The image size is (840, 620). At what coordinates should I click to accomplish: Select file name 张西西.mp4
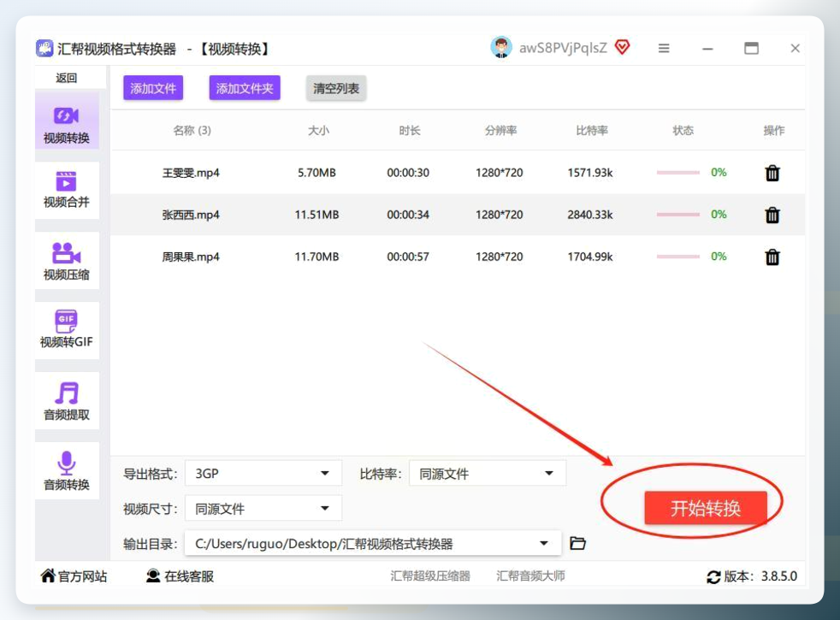coord(191,215)
